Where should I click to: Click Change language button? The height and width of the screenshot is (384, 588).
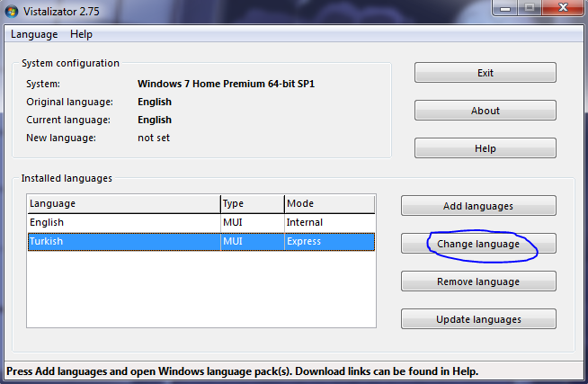point(478,244)
